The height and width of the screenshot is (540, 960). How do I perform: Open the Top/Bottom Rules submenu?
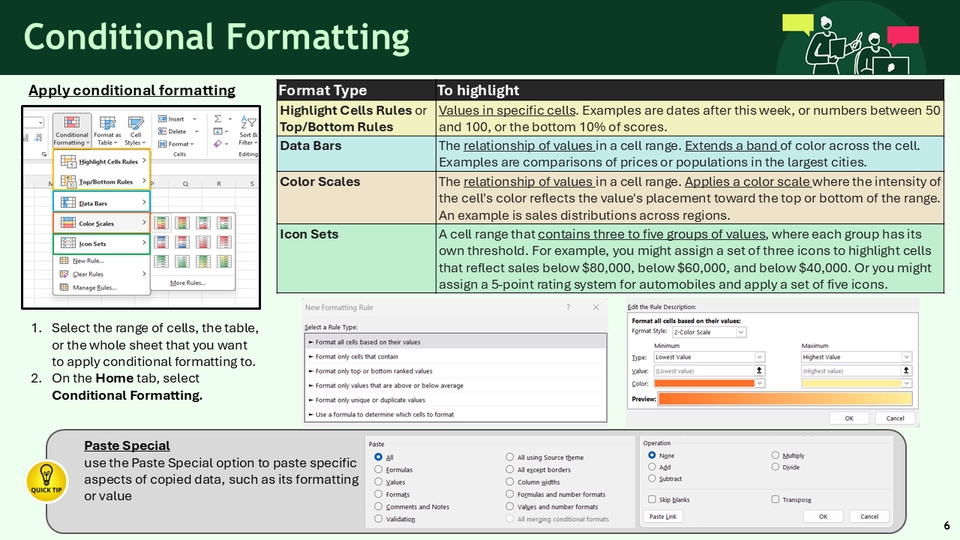click(x=102, y=181)
